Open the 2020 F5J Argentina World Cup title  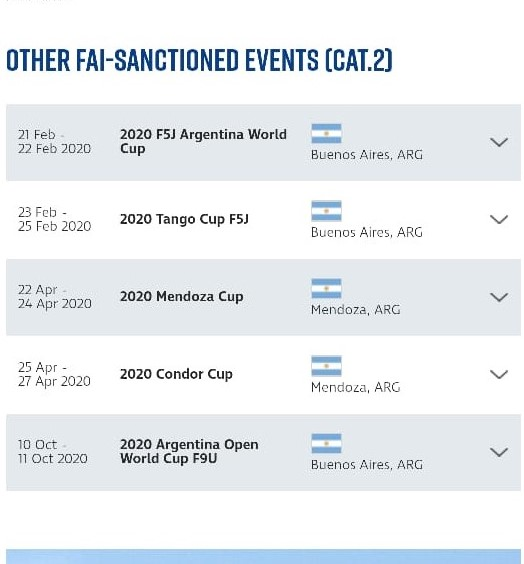click(x=203, y=141)
